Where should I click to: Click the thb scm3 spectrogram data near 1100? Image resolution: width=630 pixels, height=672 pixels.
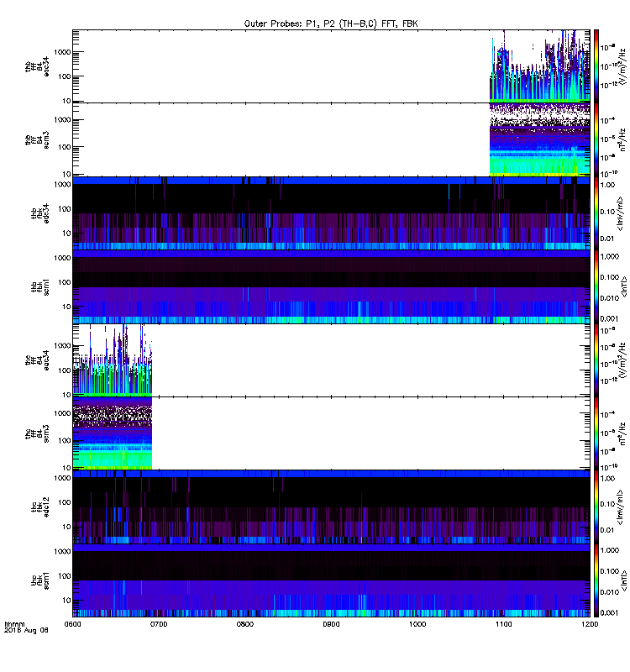(539, 139)
